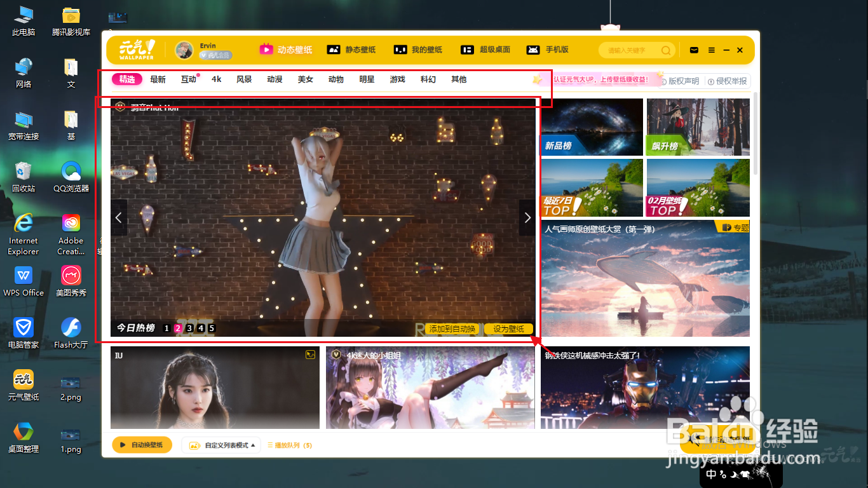Screen dimensions: 868x488
Task: Select the 其他 category
Action: tap(459, 79)
